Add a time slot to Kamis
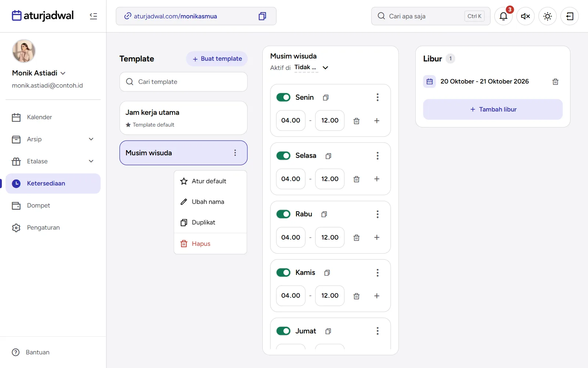Image resolution: width=588 pixels, height=368 pixels. (377, 296)
